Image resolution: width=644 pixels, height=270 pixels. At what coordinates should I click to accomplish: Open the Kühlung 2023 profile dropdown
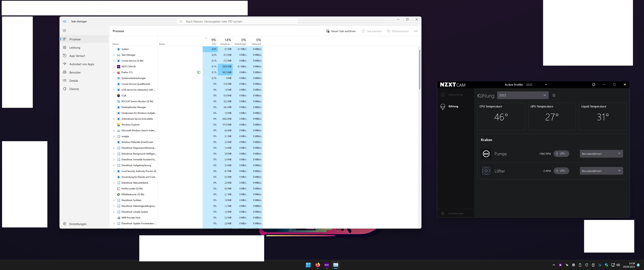[x=523, y=95]
